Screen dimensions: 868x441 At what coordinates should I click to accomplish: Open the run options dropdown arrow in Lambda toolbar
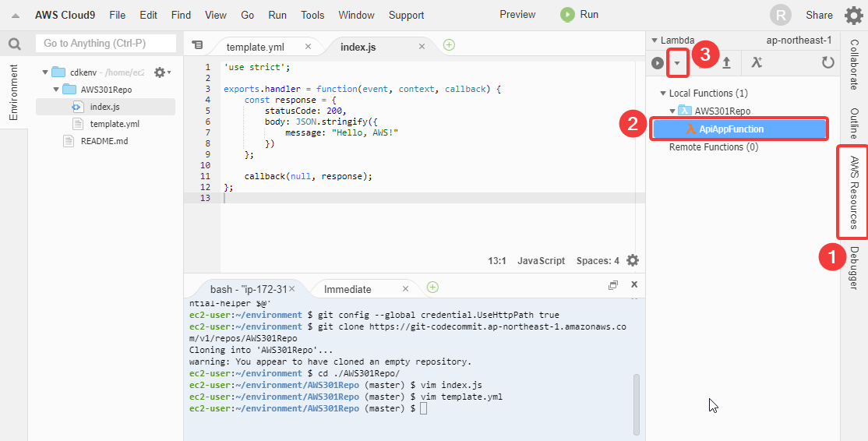tap(677, 63)
